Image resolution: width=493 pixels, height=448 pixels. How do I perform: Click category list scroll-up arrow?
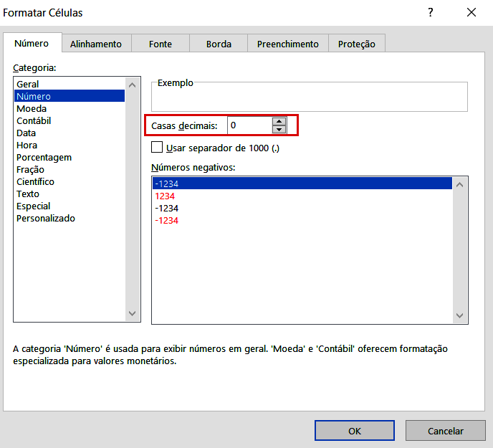133,85
